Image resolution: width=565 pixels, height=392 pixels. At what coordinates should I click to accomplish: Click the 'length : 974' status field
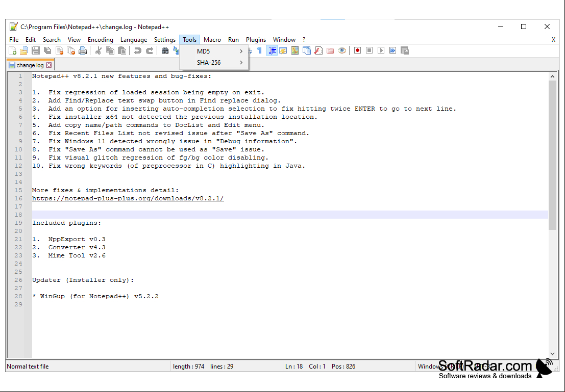coord(188,367)
